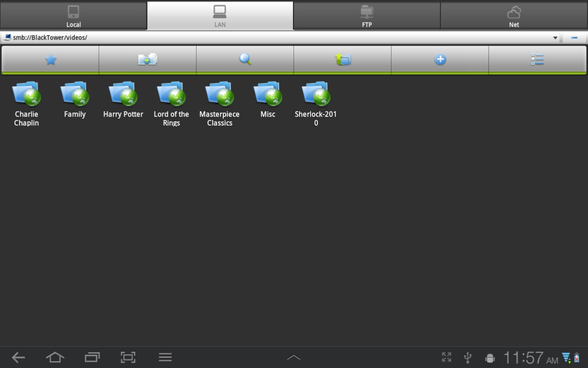Image resolution: width=588 pixels, height=368 pixels.
Task: Open the Lord of the Rings folder
Action: coord(171,104)
